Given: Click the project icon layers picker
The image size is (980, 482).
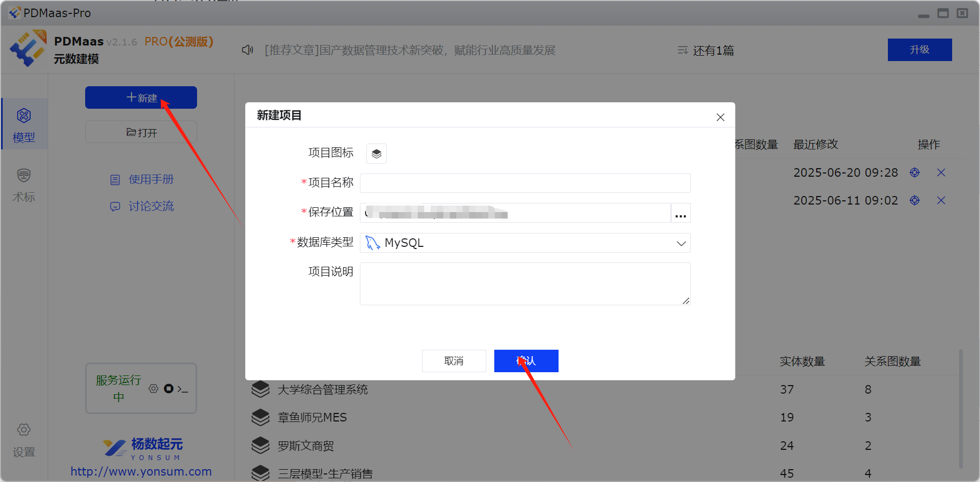Looking at the screenshot, I should [x=376, y=154].
